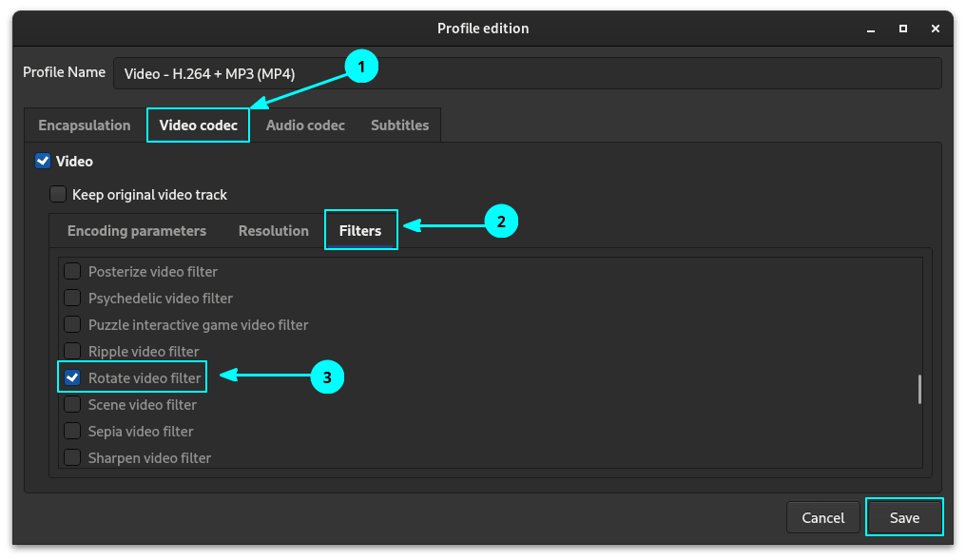Turn on Sepia video filter
Screen dimensions: 966x560
pyautogui.click(x=72, y=432)
